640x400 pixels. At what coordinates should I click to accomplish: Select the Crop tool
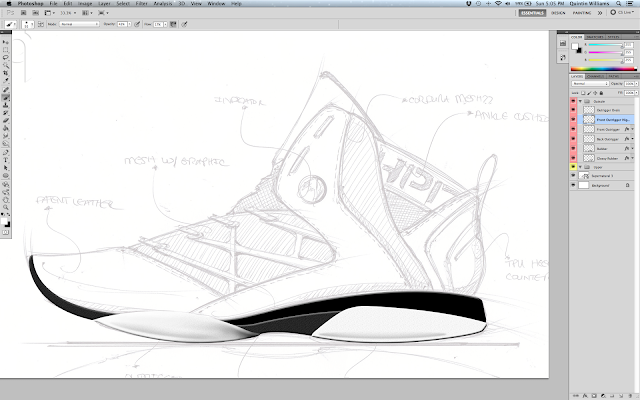pos(6,73)
